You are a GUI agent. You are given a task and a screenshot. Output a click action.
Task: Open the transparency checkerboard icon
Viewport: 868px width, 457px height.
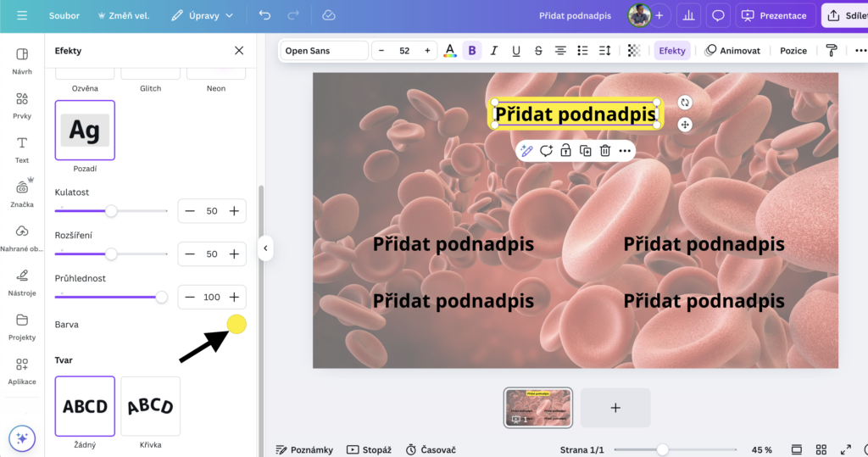pyautogui.click(x=634, y=50)
